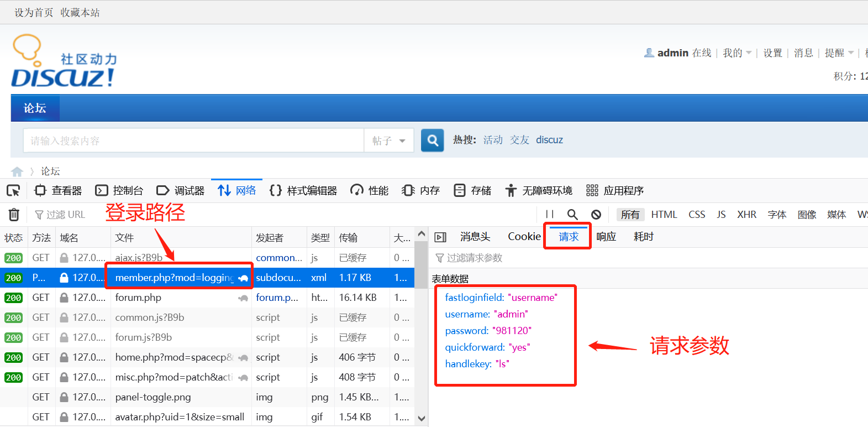Click the blue forum search button
Screen dimensions: 868x427
(x=433, y=140)
